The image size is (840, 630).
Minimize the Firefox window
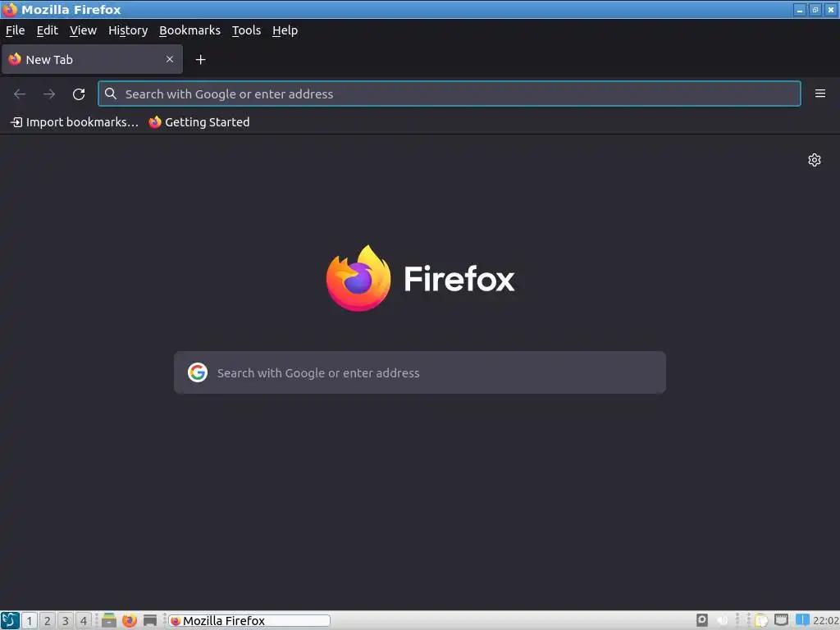click(800, 10)
